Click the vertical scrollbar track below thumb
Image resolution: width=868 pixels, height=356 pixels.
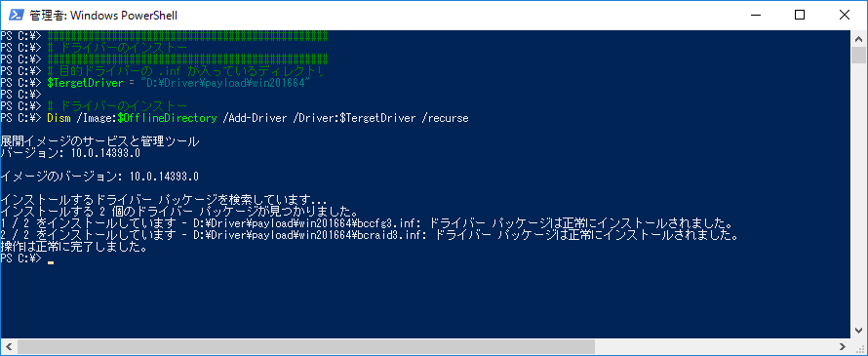click(x=858, y=194)
